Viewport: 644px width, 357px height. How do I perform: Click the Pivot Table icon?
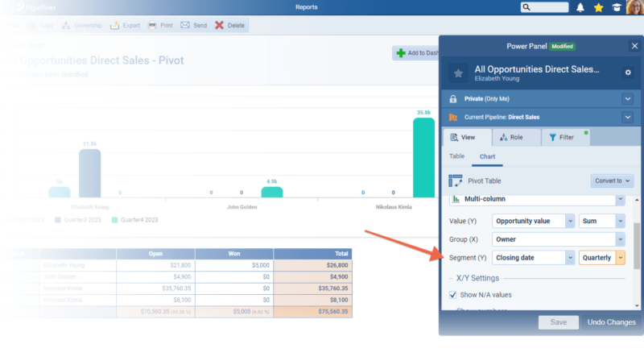pos(455,181)
